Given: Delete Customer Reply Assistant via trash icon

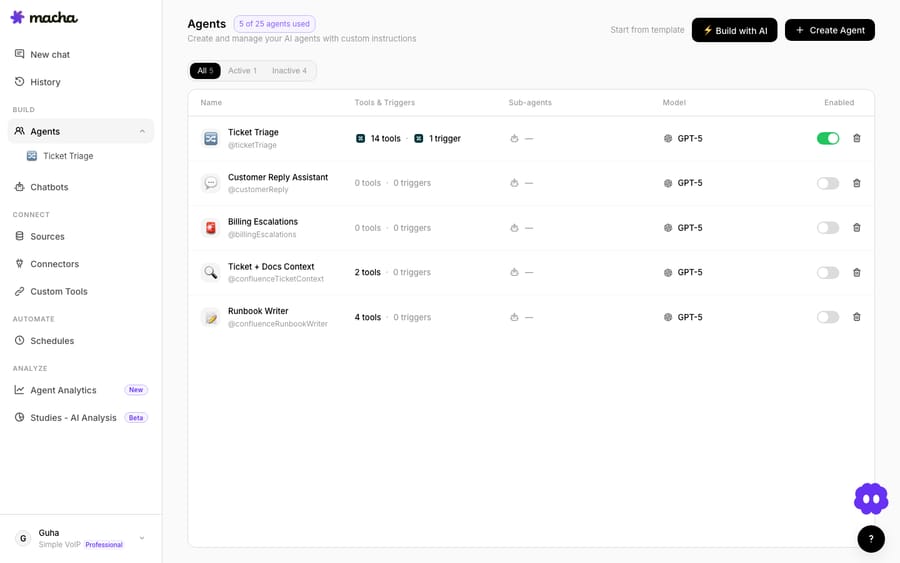Looking at the screenshot, I should pos(856,183).
